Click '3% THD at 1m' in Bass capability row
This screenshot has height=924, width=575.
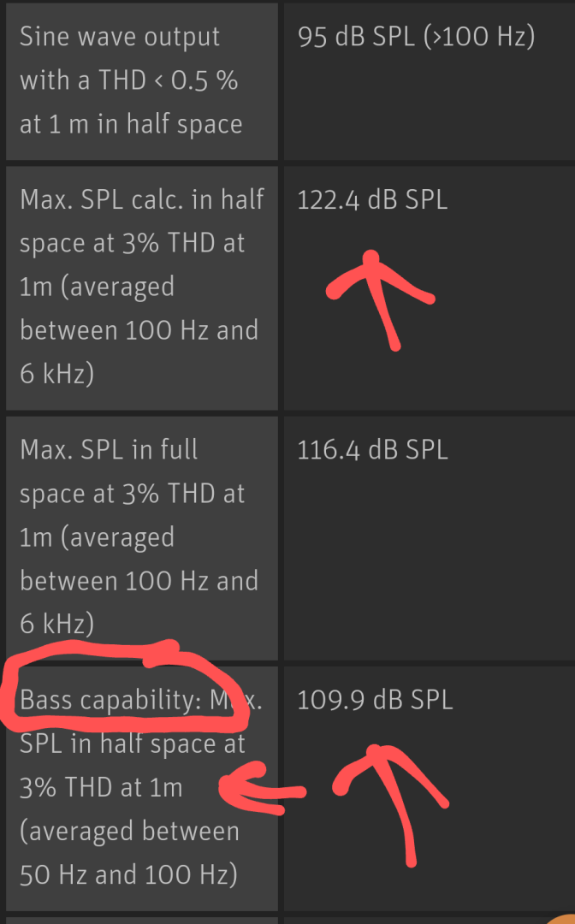[101, 789]
